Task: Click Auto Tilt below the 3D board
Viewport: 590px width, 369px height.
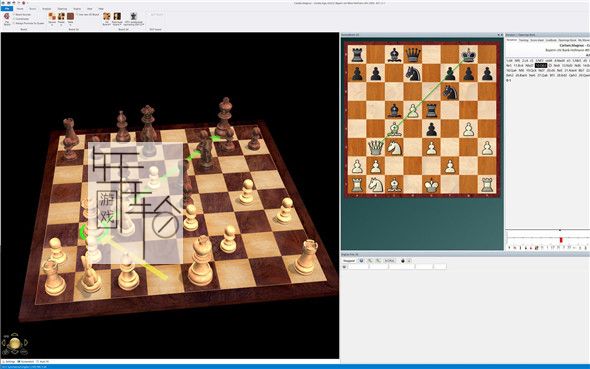Action: [x=43, y=361]
